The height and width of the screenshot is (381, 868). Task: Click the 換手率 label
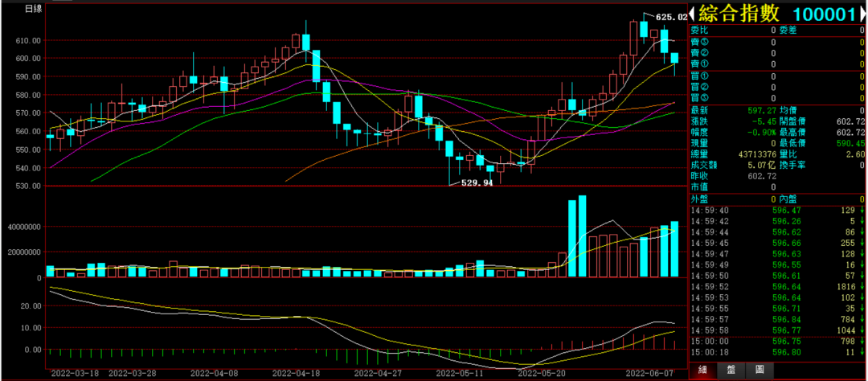792,165
